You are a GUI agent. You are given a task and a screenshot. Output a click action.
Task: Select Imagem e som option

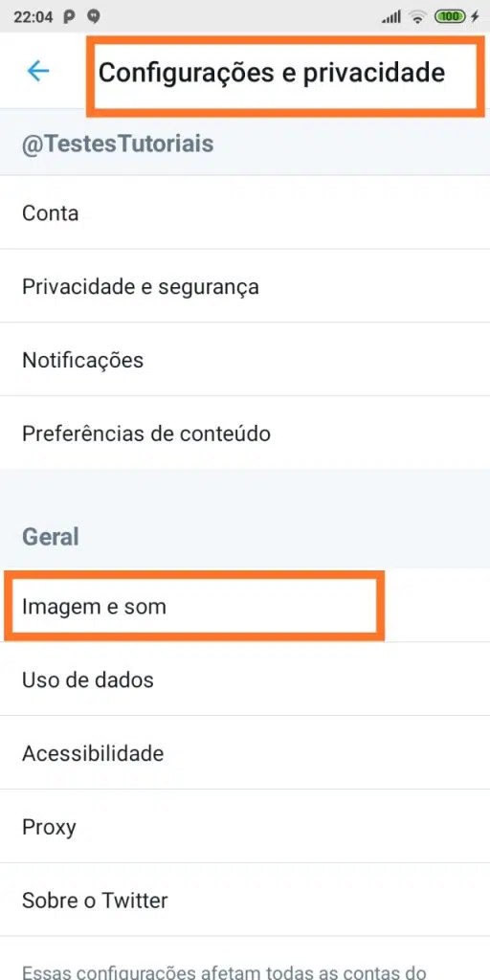coord(245,606)
